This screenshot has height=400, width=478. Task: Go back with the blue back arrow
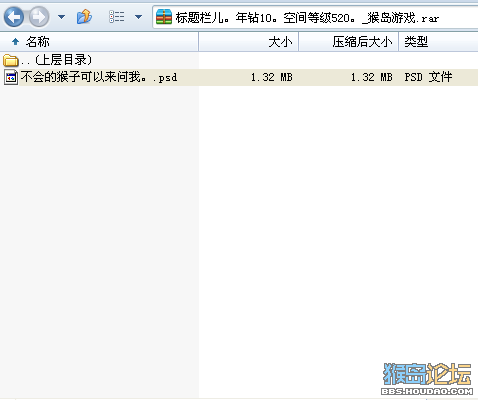pyautogui.click(x=14, y=17)
